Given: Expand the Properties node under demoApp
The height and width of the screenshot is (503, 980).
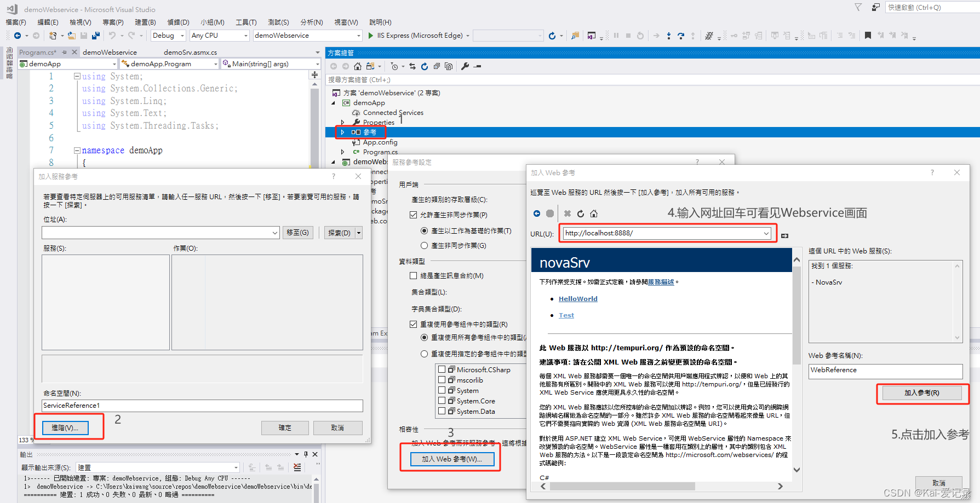Looking at the screenshot, I should (x=342, y=123).
